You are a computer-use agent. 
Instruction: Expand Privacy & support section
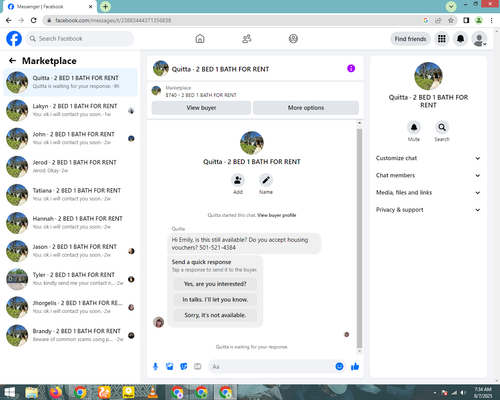click(428, 210)
